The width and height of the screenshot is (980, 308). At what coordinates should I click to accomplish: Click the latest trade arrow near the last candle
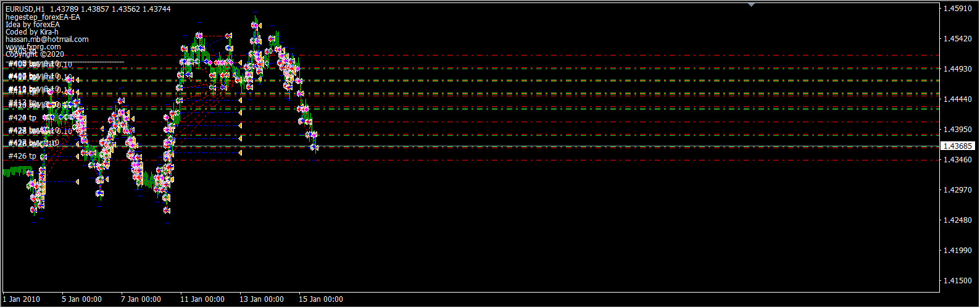[315, 147]
